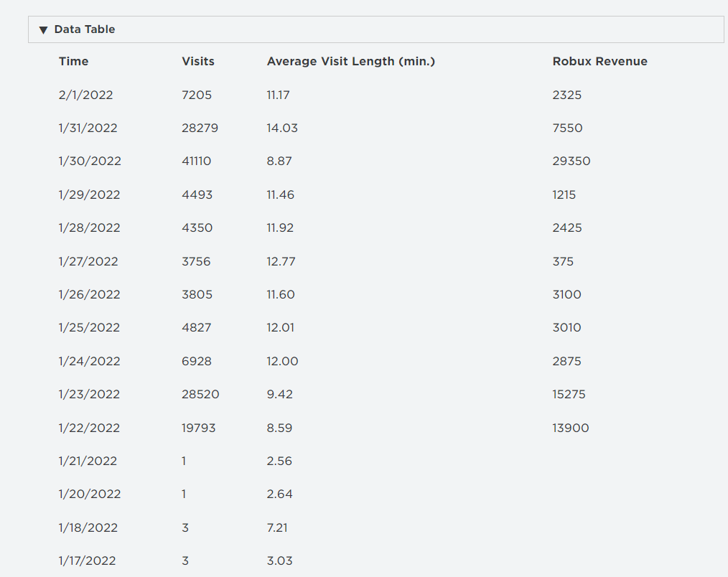Select the Visits column header

pyautogui.click(x=198, y=62)
